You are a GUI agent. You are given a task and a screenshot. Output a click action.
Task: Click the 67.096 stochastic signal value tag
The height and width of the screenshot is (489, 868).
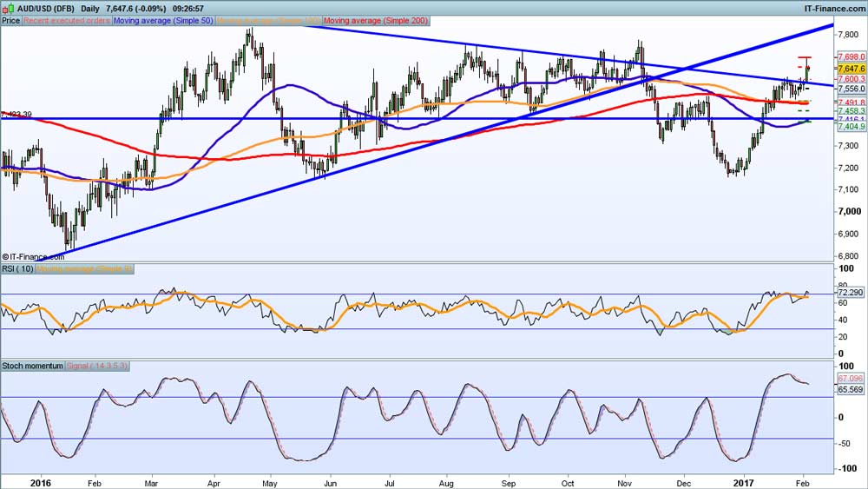click(x=851, y=379)
